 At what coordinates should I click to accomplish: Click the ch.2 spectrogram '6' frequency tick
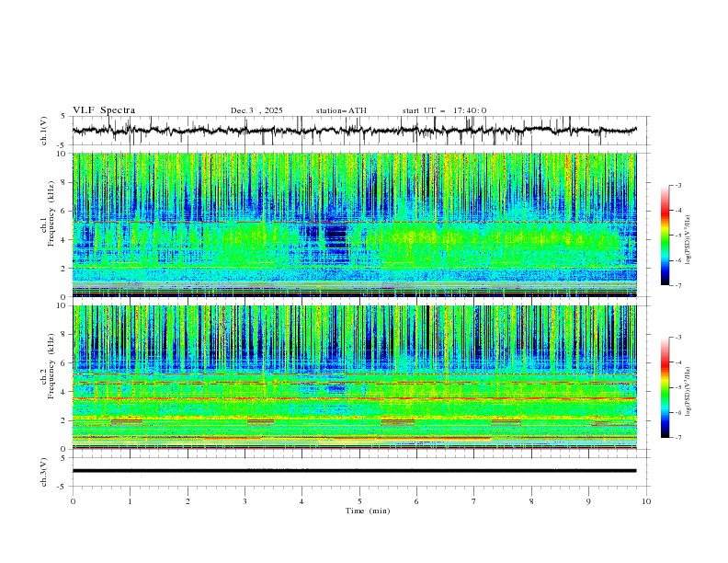point(65,362)
